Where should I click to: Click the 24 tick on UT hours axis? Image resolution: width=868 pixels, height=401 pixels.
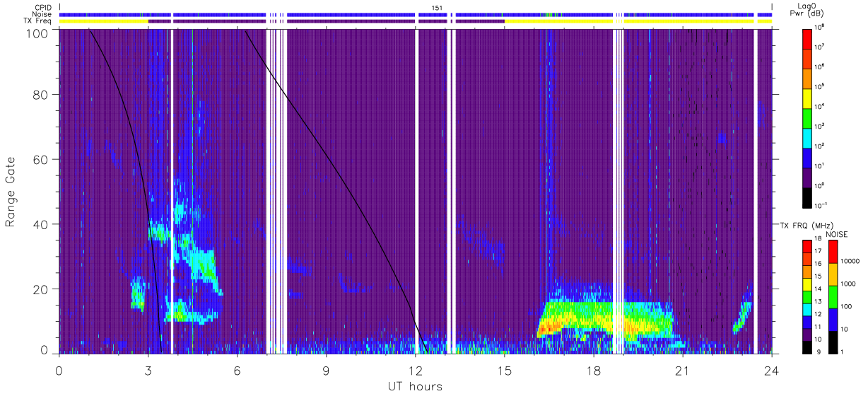(772, 370)
